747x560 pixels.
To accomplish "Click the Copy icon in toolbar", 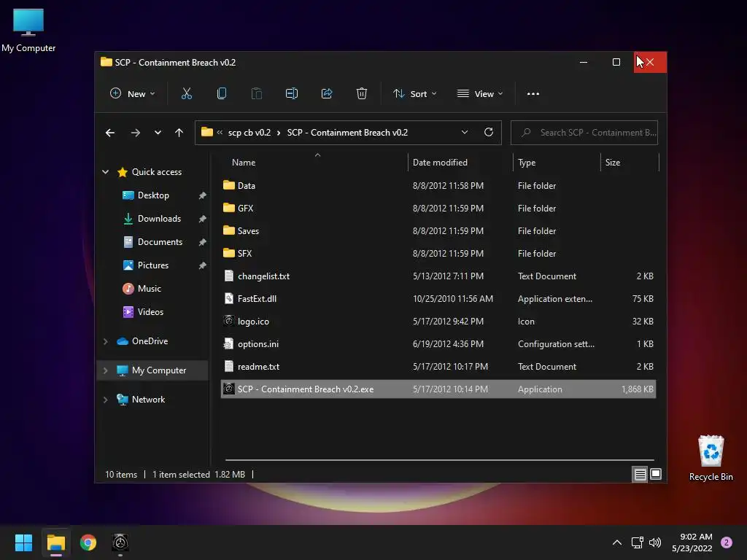I will pyautogui.click(x=222, y=94).
